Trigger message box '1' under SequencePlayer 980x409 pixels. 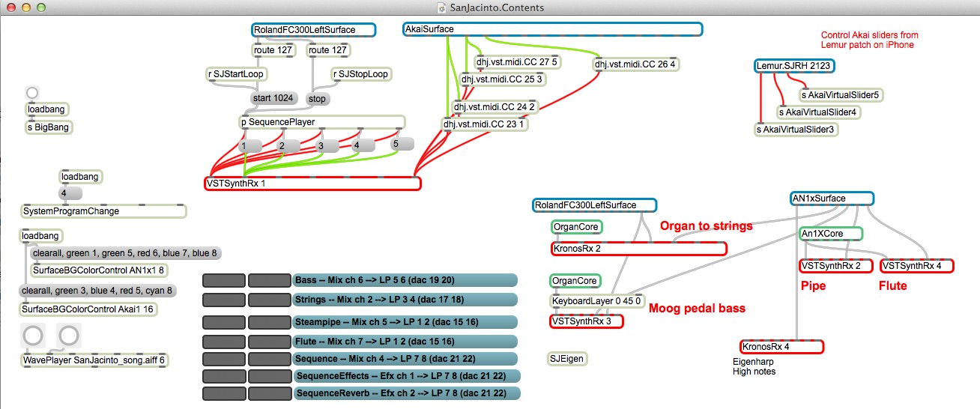pos(250,146)
